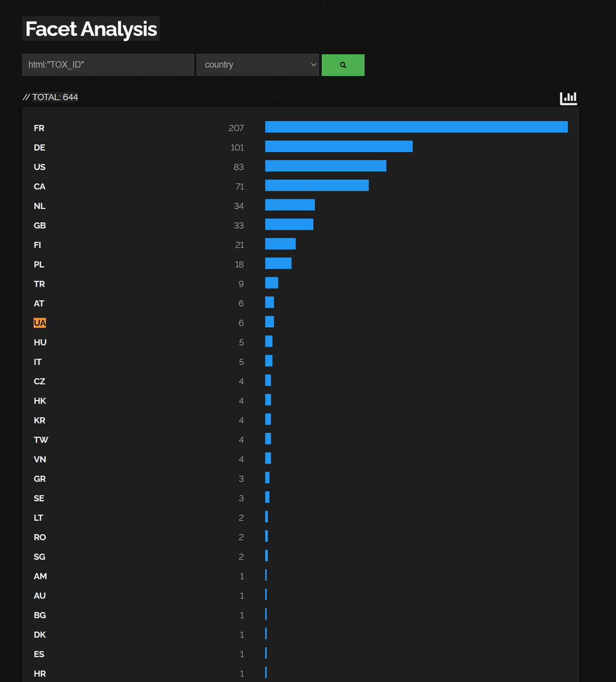Click the FR count value 207
This screenshot has width=616, height=682.
[x=236, y=128]
